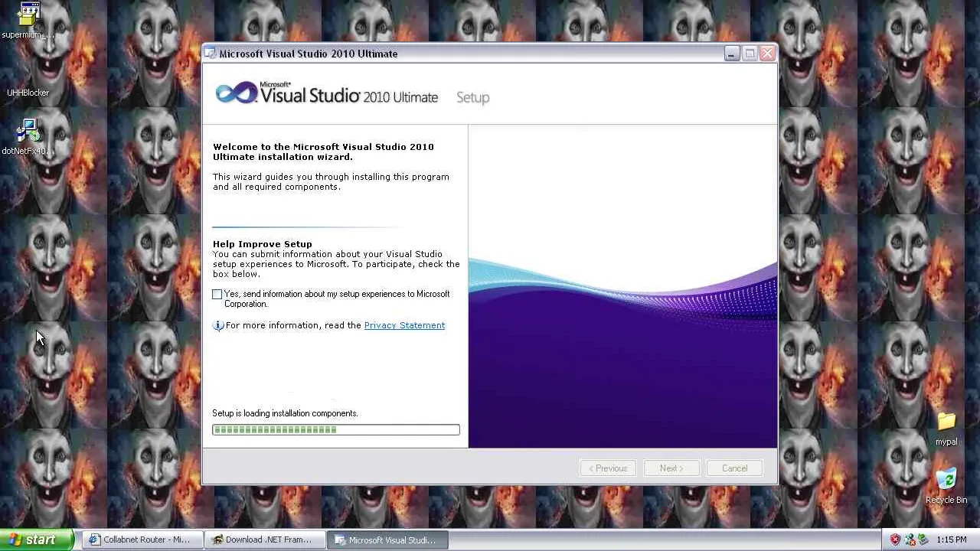
Task: Click the 'Help Improve Setup' heading
Action: (x=263, y=244)
